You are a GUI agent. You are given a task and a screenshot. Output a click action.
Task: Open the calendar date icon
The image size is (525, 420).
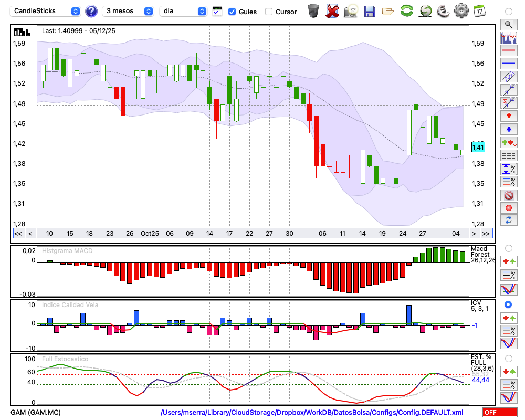[x=479, y=10]
